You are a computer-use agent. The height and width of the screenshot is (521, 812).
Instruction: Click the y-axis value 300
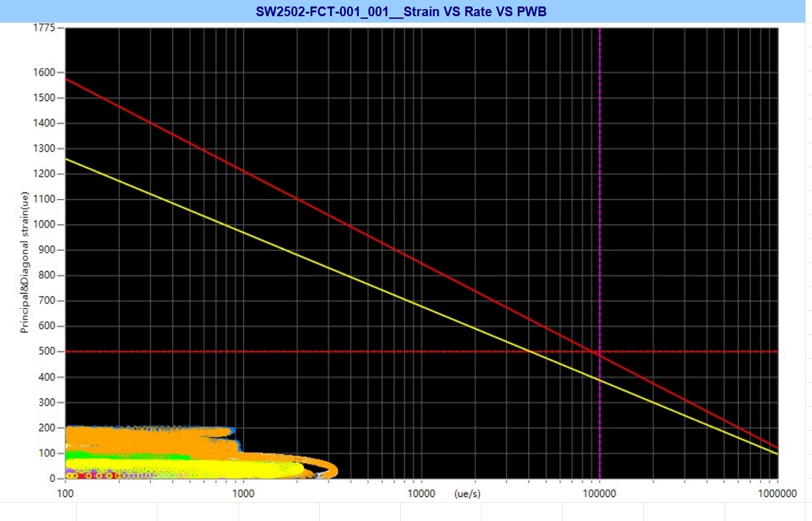coord(47,402)
